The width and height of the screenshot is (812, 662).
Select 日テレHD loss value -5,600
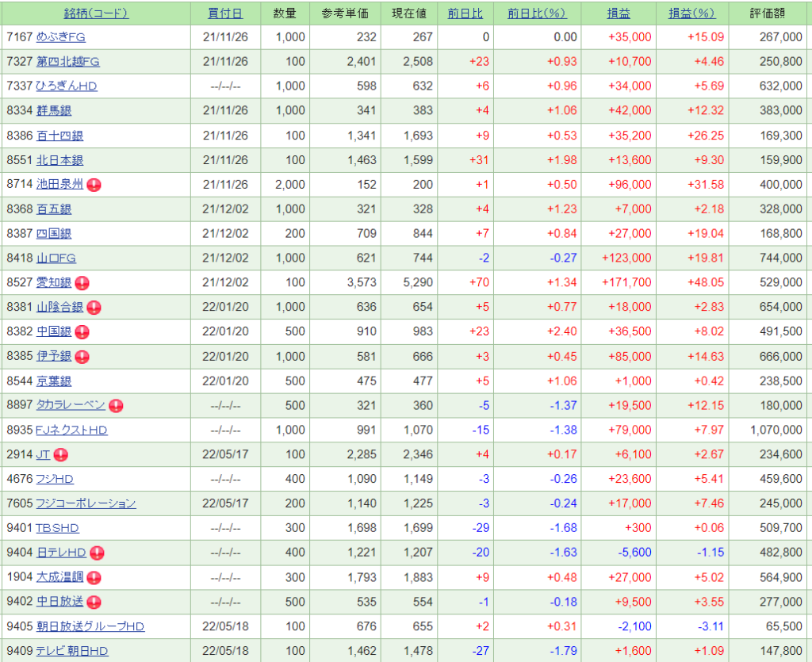[x=635, y=553]
